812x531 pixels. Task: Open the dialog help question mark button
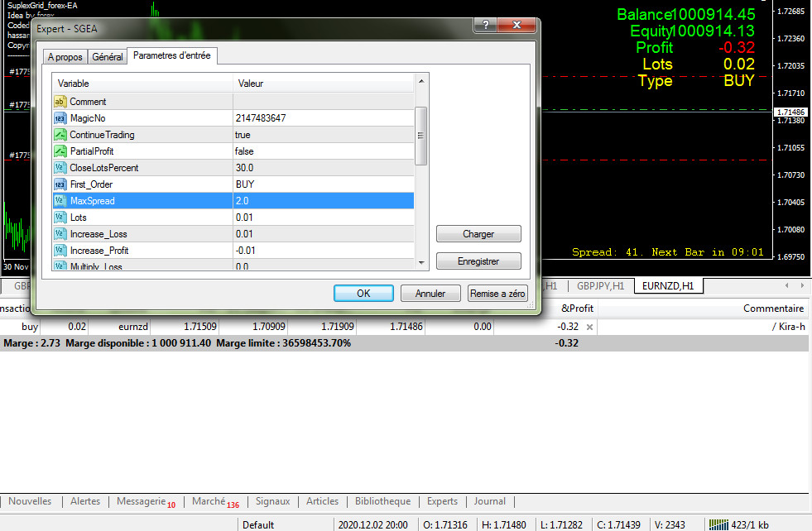coord(486,25)
